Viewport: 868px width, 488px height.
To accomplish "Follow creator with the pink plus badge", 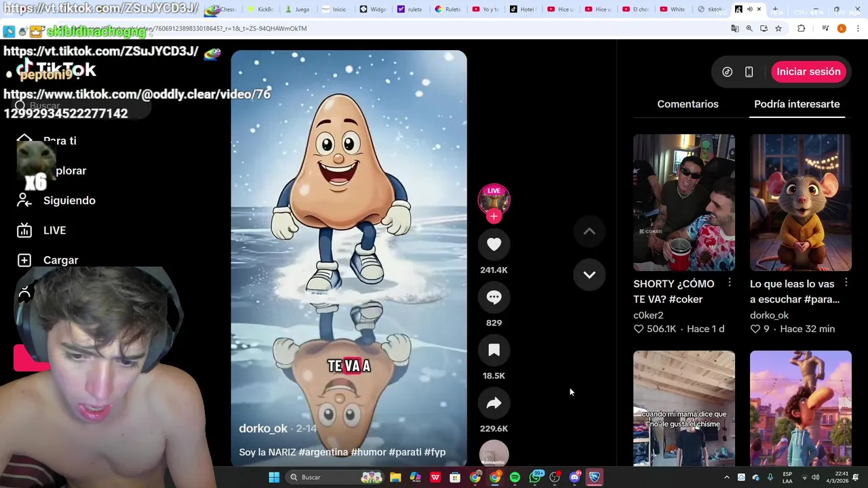I will 494,216.
